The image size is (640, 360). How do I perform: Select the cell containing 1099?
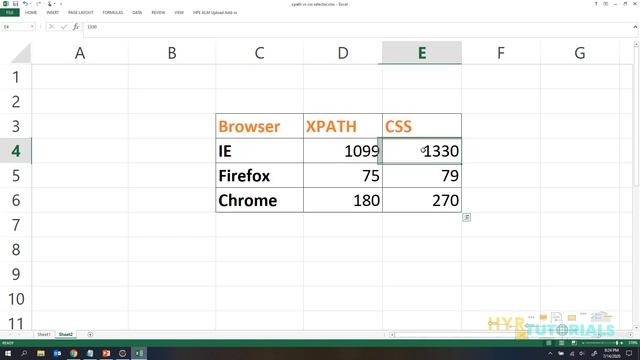pos(343,151)
